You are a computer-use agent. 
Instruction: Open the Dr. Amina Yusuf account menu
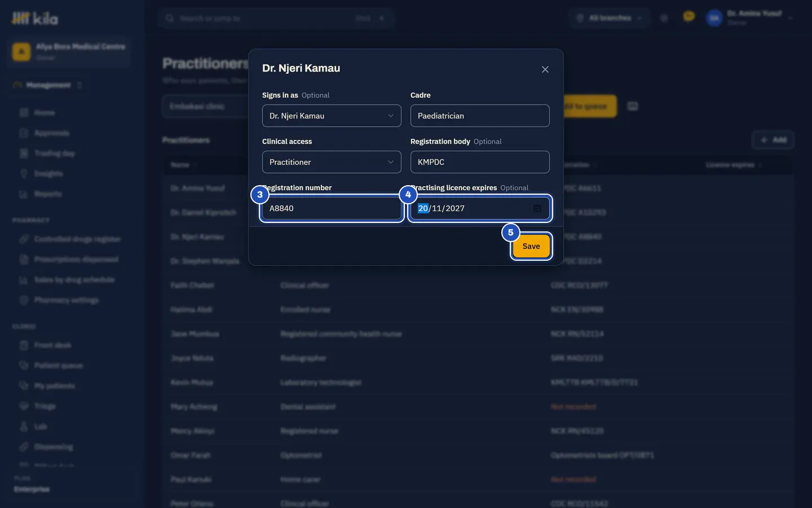(x=750, y=18)
